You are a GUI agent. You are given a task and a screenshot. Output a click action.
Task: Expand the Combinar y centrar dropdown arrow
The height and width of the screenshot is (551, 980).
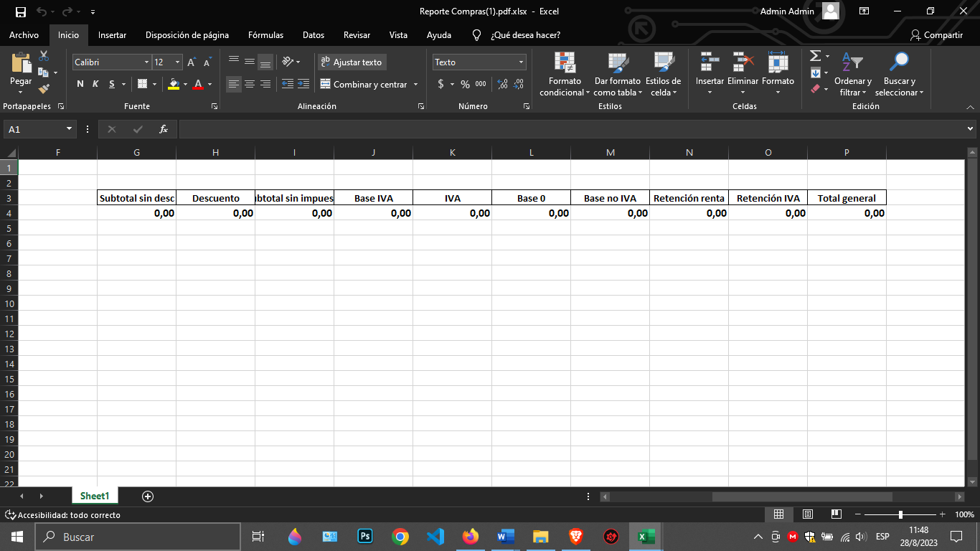click(x=415, y=85)
